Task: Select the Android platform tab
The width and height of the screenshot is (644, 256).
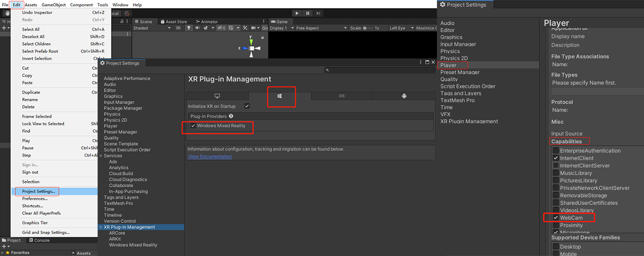Action: pyautogui.click(x=404, y=96)
